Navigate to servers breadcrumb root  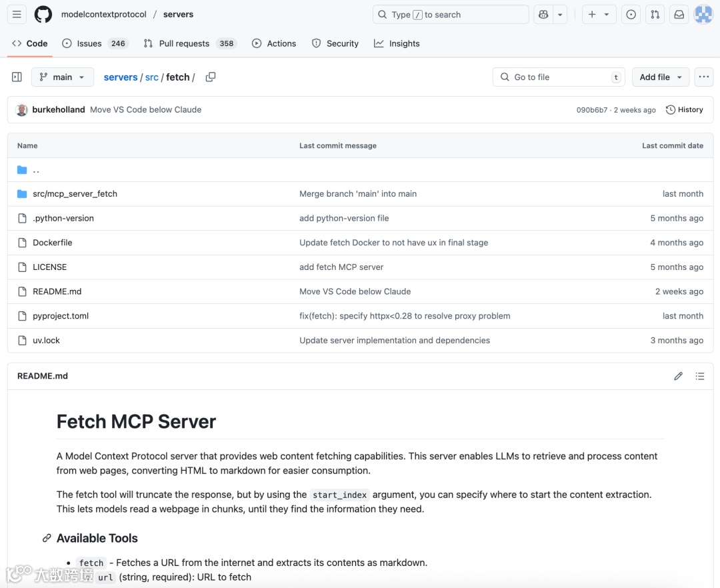tap(120, 77)
